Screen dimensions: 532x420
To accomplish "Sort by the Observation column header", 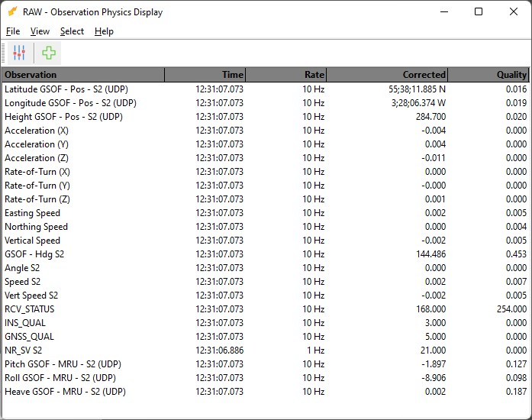I will [x=82, y=75].
